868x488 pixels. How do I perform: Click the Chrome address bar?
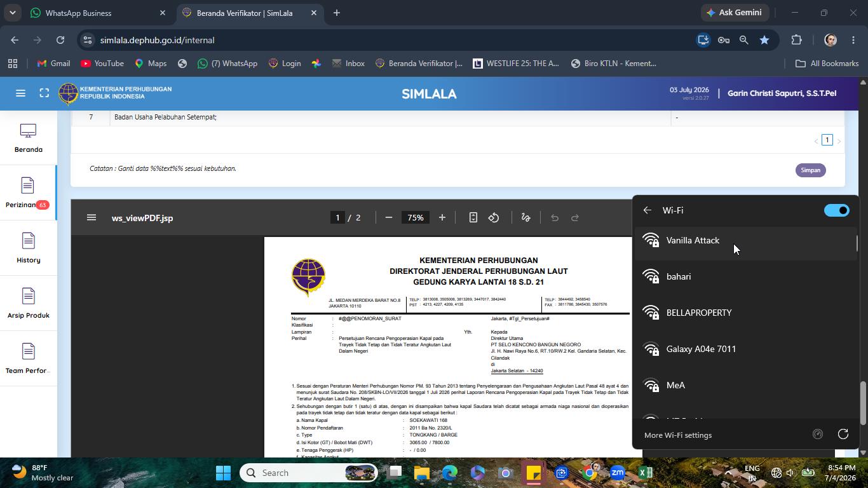pos(394,40)
